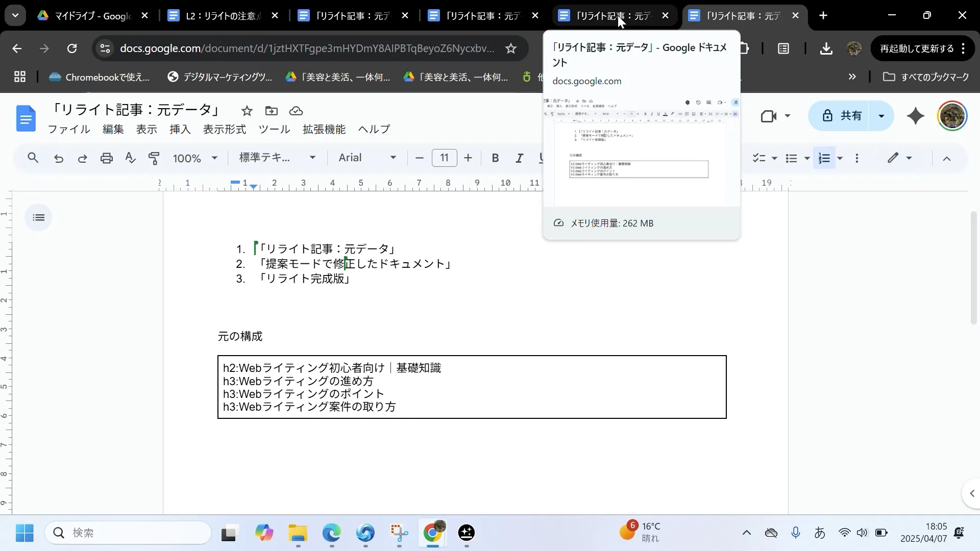Apply italic formatting
The width and height of the screenshot is (980, 551).
519,158
